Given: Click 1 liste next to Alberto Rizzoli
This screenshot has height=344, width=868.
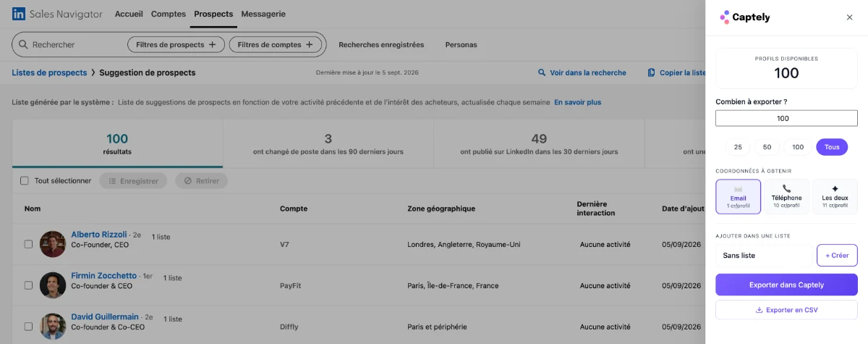Looking at the screenshot, I should coord(161,236).
